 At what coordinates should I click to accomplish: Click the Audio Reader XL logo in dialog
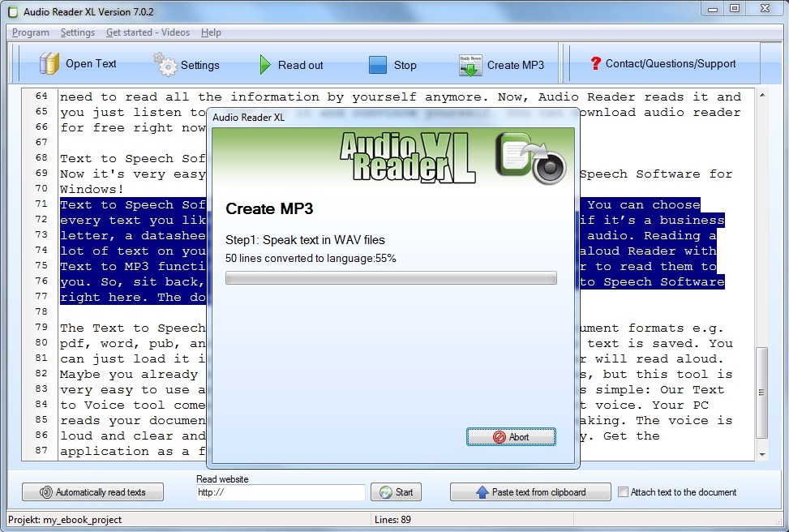click(x=405, y=157)
